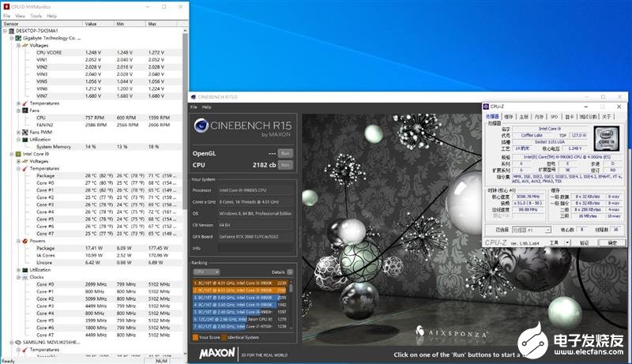Click the motherboard icon beside Gigabyte Technology
Viewport: 632px width, 364px height.
[18, 38]
